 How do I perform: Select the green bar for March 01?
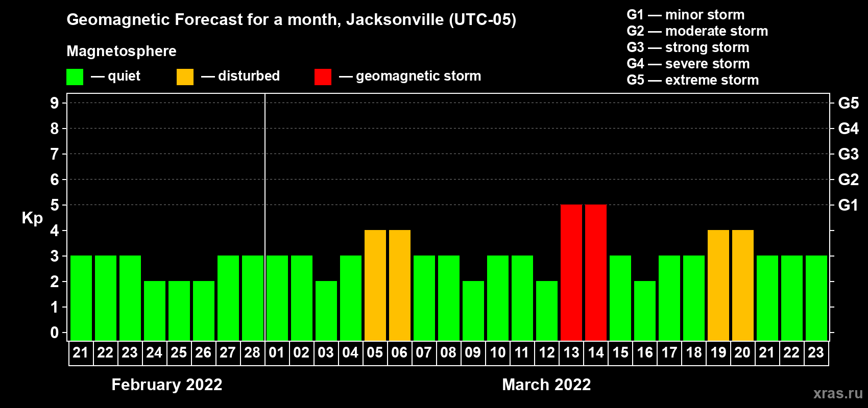[277, 298]
